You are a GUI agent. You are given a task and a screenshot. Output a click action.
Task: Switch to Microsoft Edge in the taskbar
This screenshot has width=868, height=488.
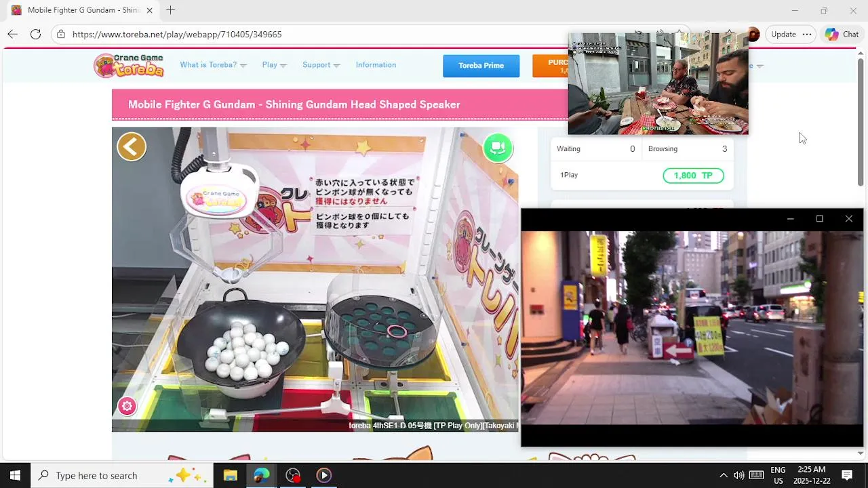click(262, 475)
